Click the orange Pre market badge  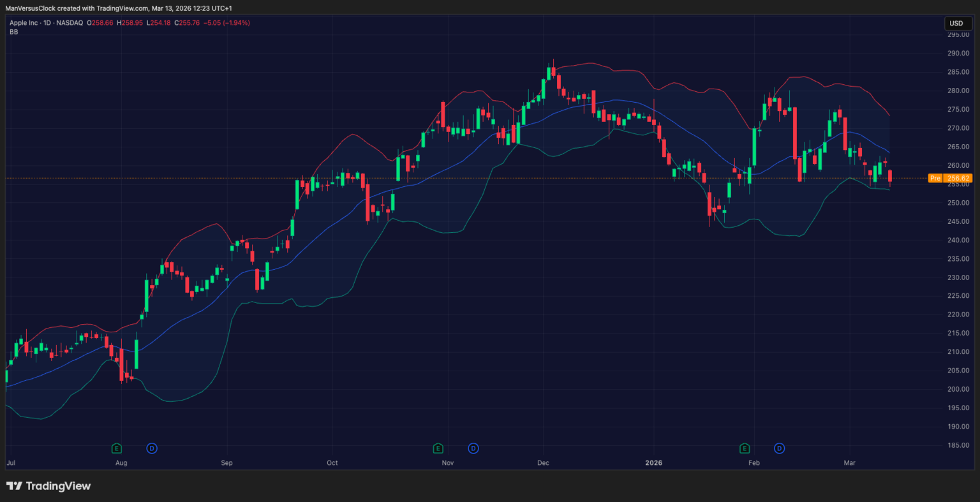point(935,178)
